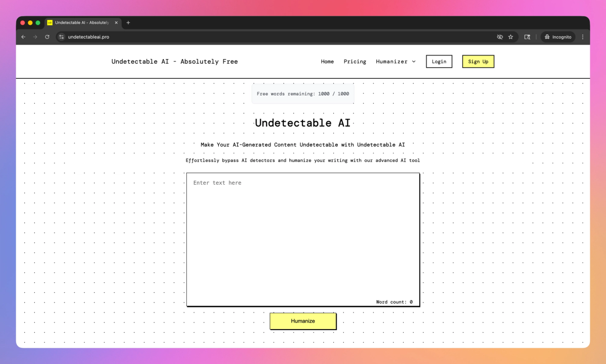Image resolution: width=606 pixels, height=364 pixels.
Task: Bookmark this page with the star icon
Action: 511,36
